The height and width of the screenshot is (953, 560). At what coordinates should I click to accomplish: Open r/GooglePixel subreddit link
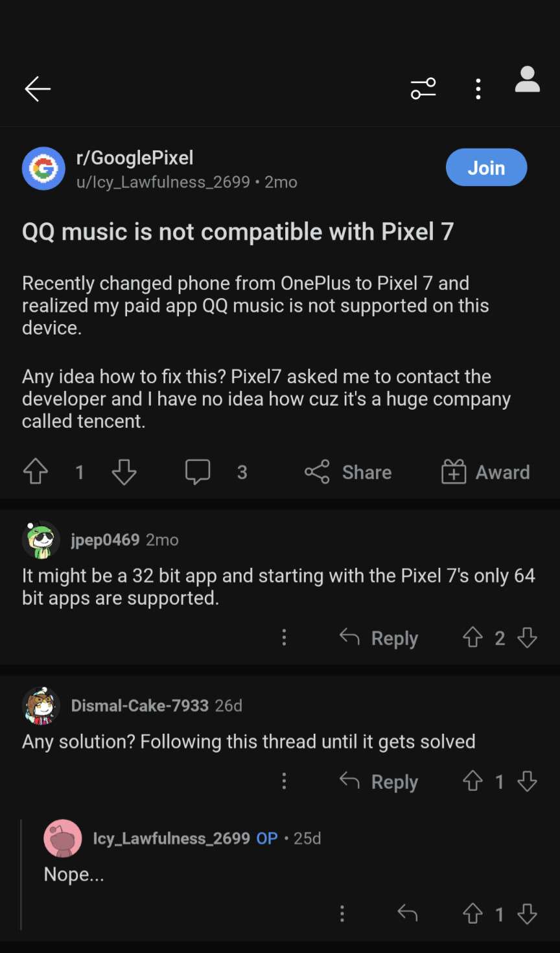coord(135,158)
